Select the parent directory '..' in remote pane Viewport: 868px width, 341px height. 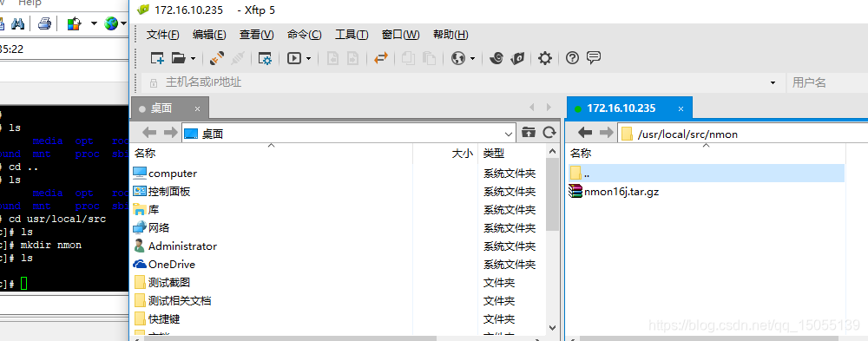[707, 173]
